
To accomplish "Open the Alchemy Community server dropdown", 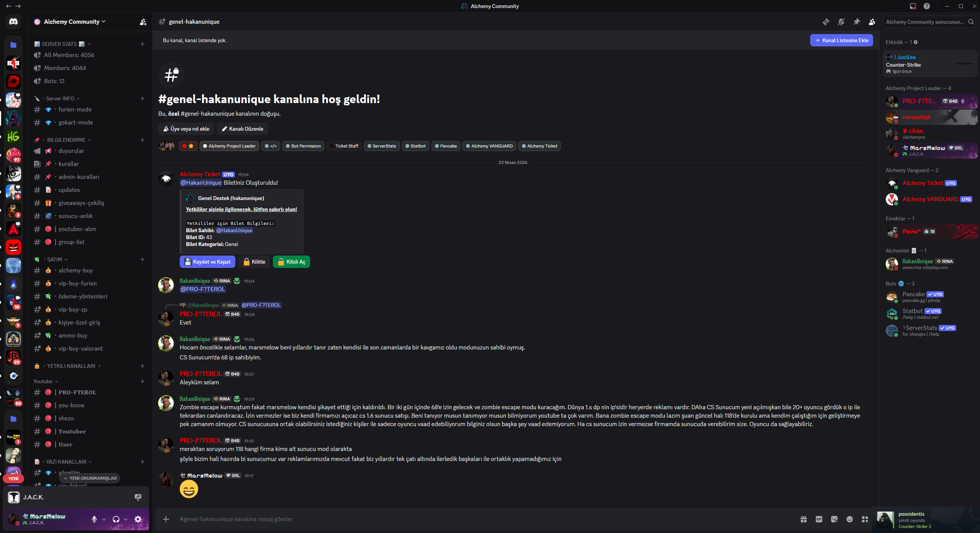I will point(75,22).
